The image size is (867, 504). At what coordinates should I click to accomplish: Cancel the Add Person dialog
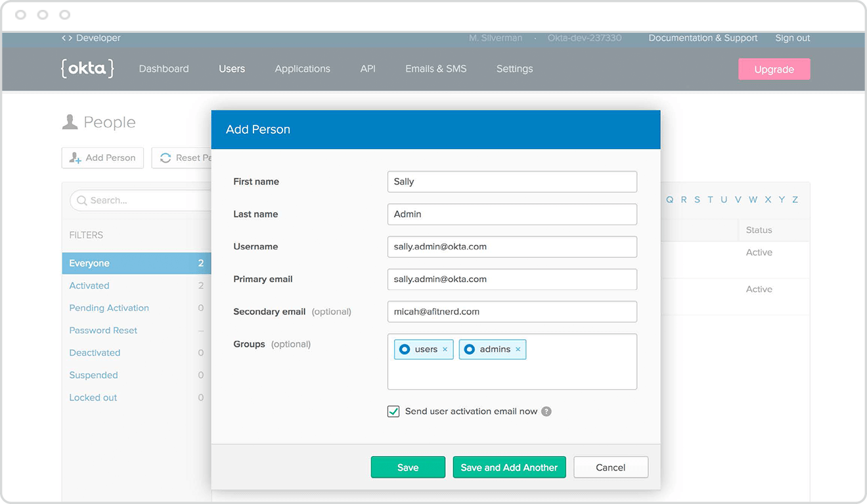(610, 467)
